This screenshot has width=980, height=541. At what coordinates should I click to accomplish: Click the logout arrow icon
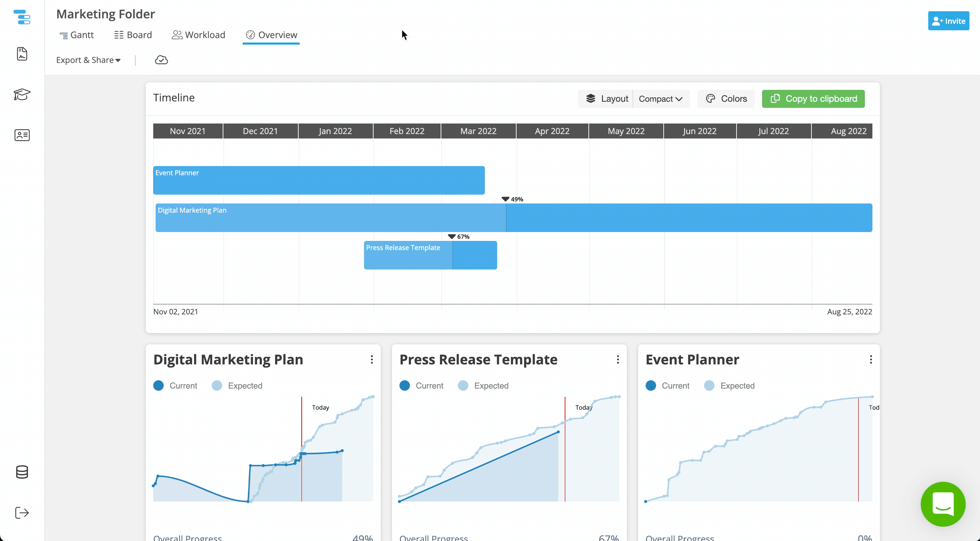click(x=22, y=512)
